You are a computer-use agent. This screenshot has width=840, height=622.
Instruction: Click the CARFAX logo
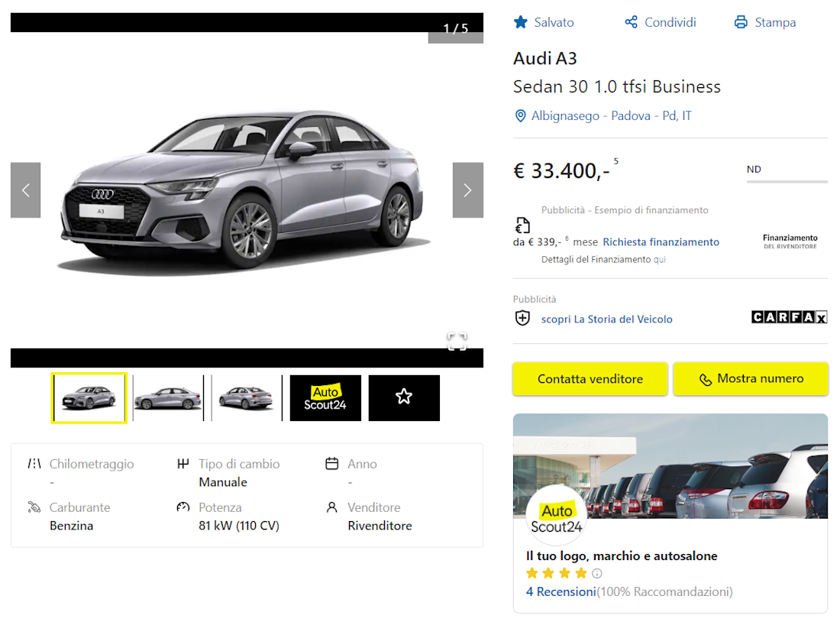click(789, 317)
